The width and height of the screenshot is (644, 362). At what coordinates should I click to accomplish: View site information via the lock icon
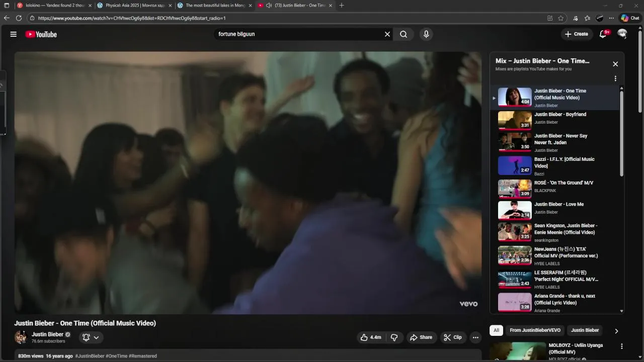(32, 18)
